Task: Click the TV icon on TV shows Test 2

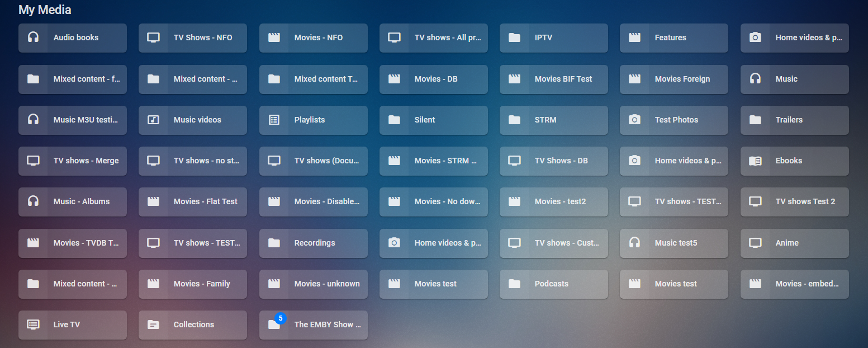Action: (755, 201)
